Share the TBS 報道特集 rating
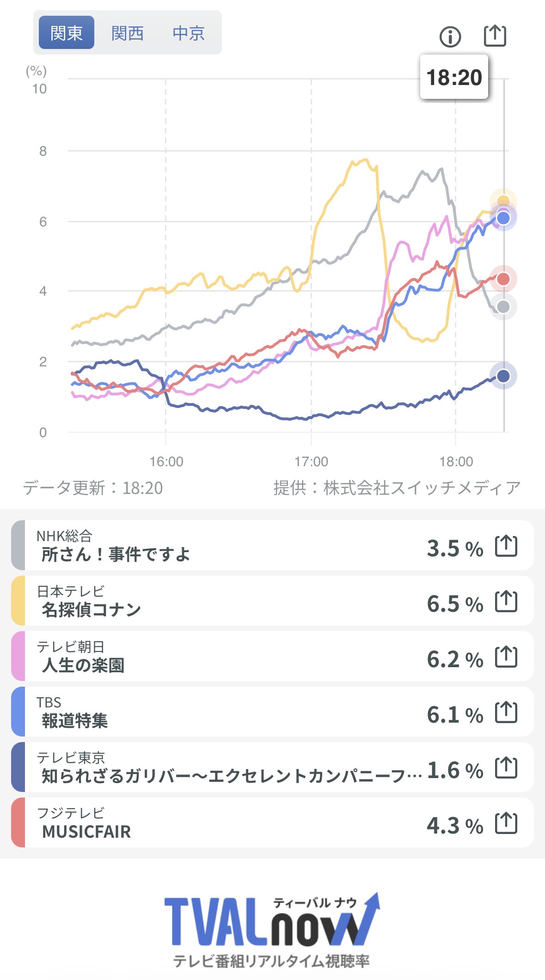 point(506,712)
